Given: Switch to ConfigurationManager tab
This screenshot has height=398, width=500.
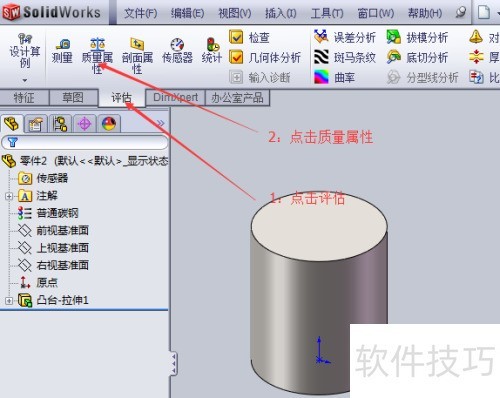Looking at the screenshot, I should (60, 124).
